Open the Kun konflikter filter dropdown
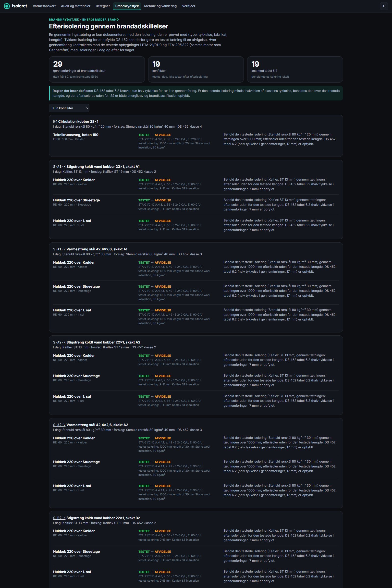Screen dimensions: 392x588 coord(69,108)
